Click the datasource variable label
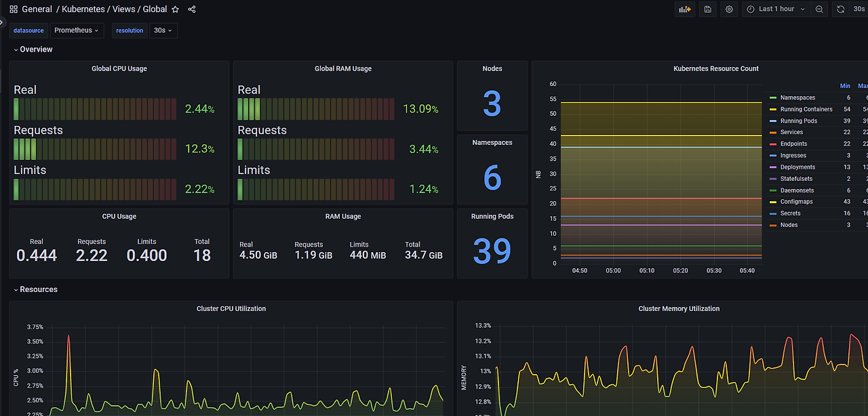This screenshot has width=868, height=416. 28,30
